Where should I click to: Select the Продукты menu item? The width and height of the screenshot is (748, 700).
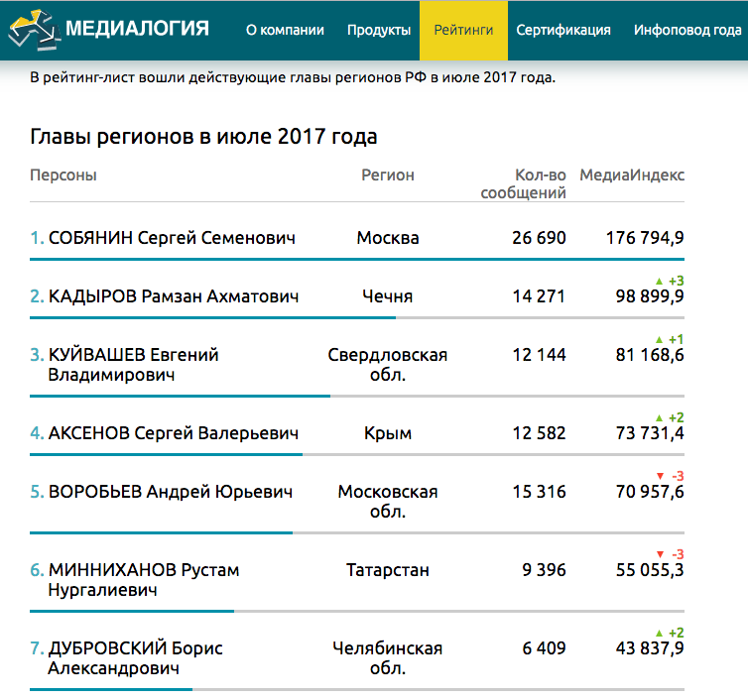tap(379, 30)
